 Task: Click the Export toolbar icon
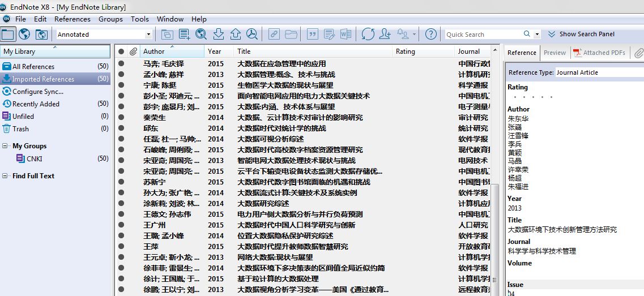pyautogui.click(x=235, y=34)
